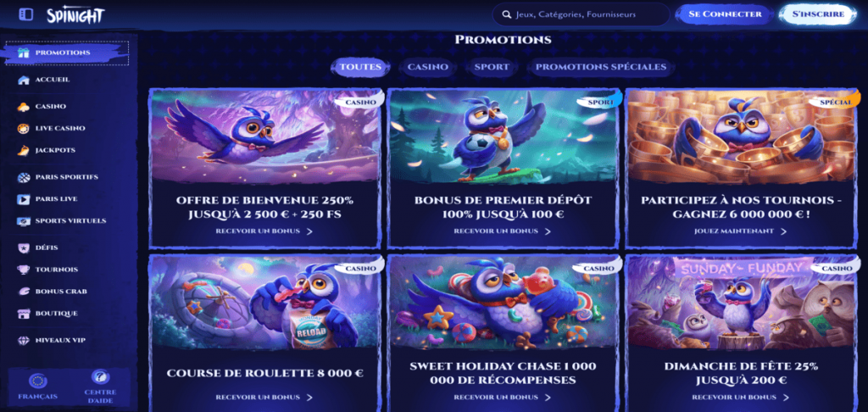Open the Français language selector
This screenshot has width=868, height=412.
click(37, 387)
